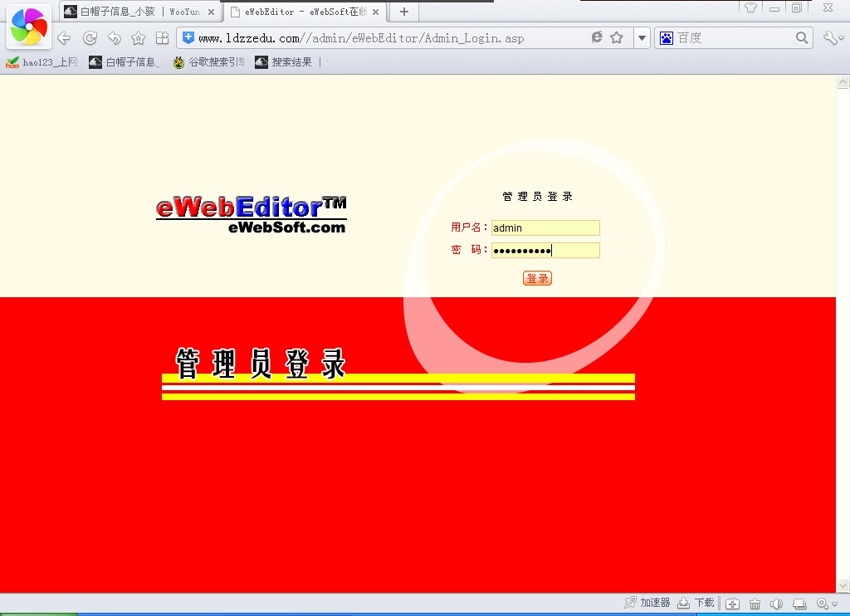Bookmark this page with the address bar star
This screenshot has height=616, width=850.
tap(617, 37)
